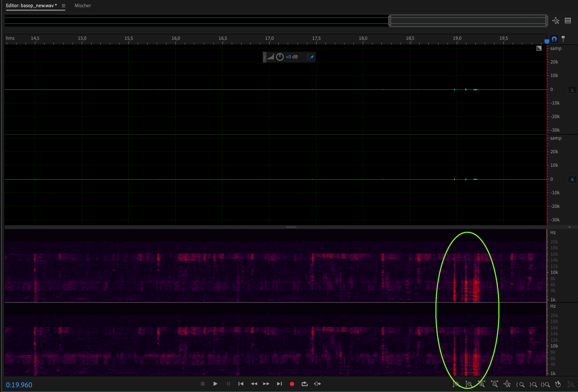Click the Fast Forward button
This screenshot has height=392, width=578.
pyautogui.click(x=266, y=384)
